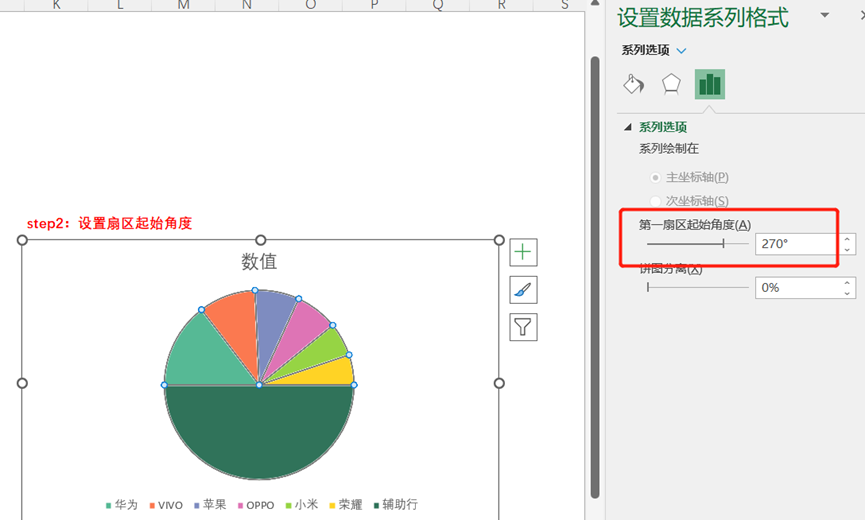Click the worksheet vertical scrollbar thumb
Image resolution: width=865 pixels, height=520 pixels.
coord(595,277)
